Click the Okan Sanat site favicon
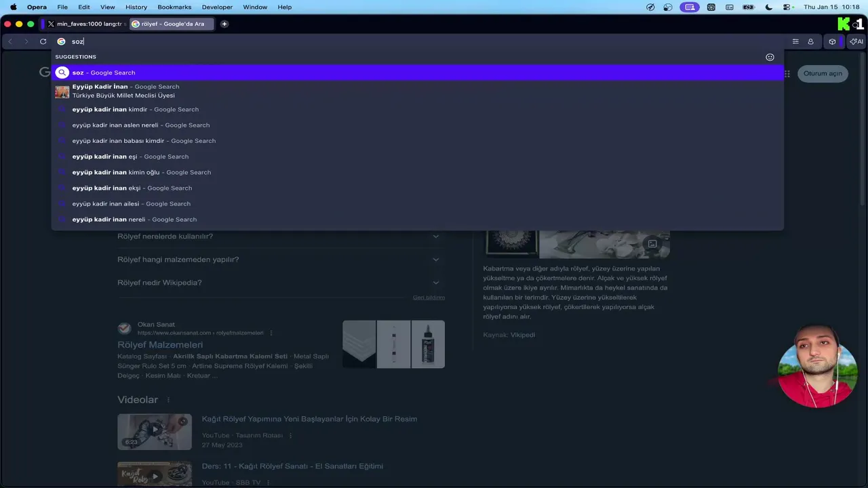 click(x=124, y=328)
